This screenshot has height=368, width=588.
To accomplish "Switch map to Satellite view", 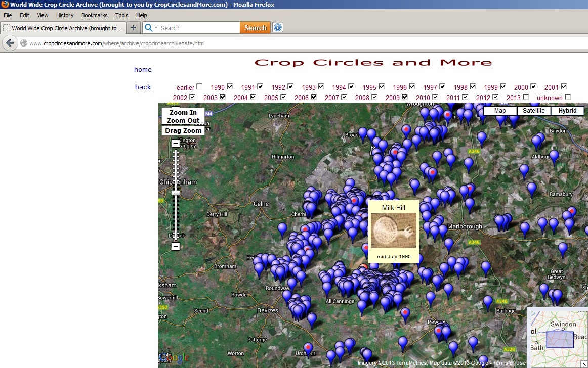I will coord(534,111).
